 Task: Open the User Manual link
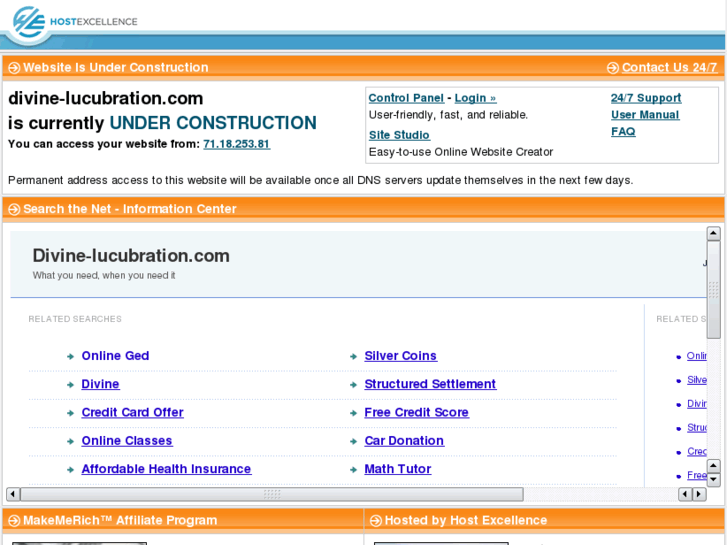coord(645,115)
